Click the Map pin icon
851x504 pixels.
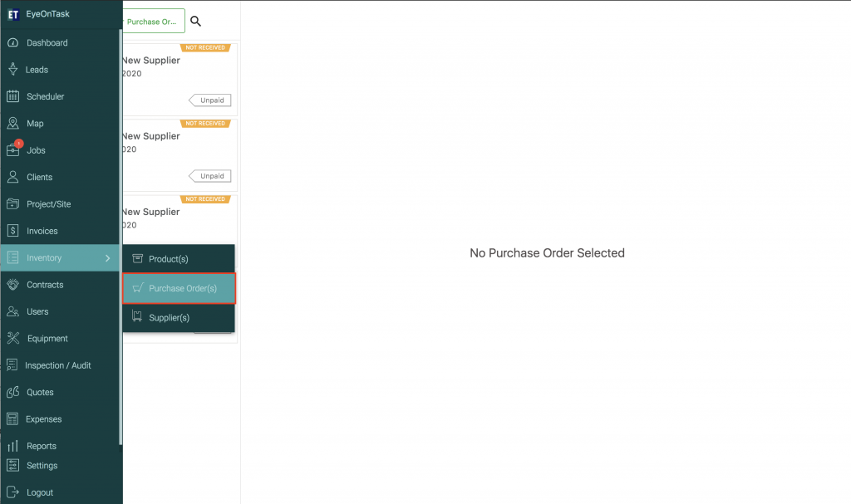point(13,123)
